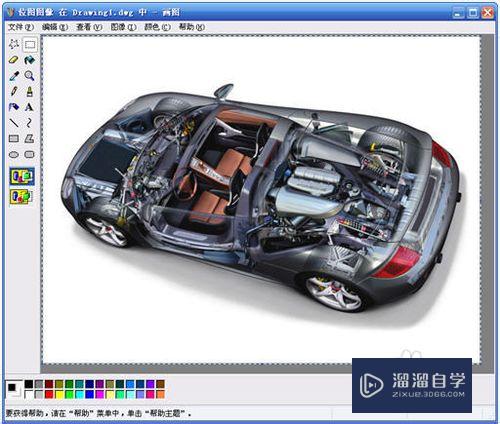This screenshot has height=424, width=500.
Task: Pick the olive swatch next to maroon
Action: [59, 384]
